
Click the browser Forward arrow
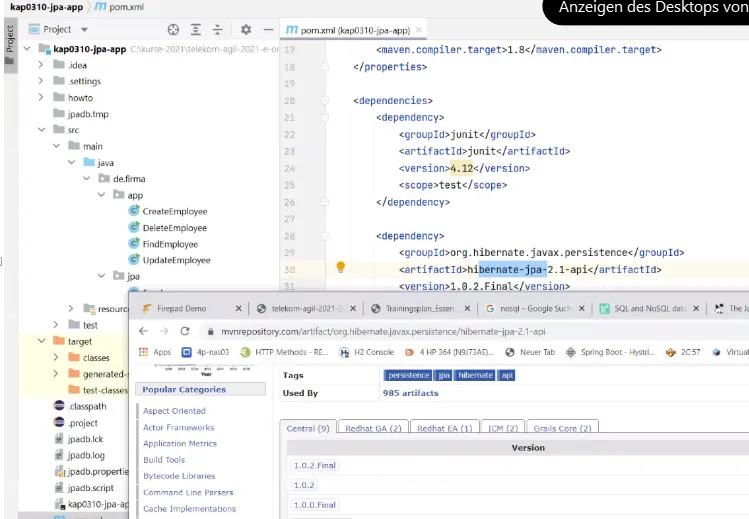(164, 331)
